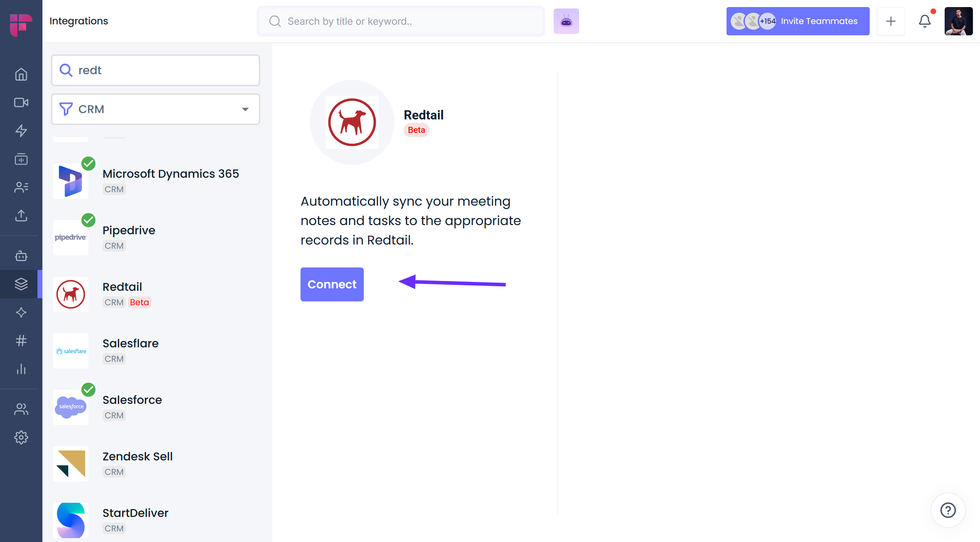
Task: Open the lightning bolt sidebar icon
Action: [21, 131]
